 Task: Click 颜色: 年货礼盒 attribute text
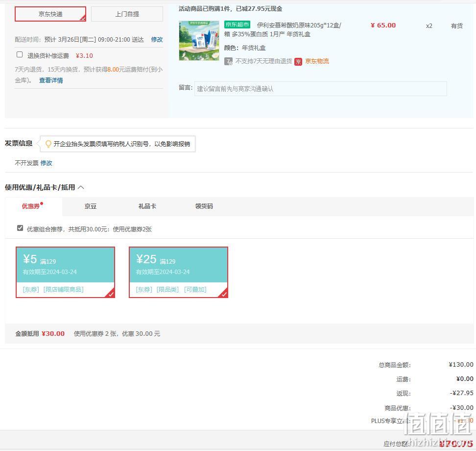245,48
